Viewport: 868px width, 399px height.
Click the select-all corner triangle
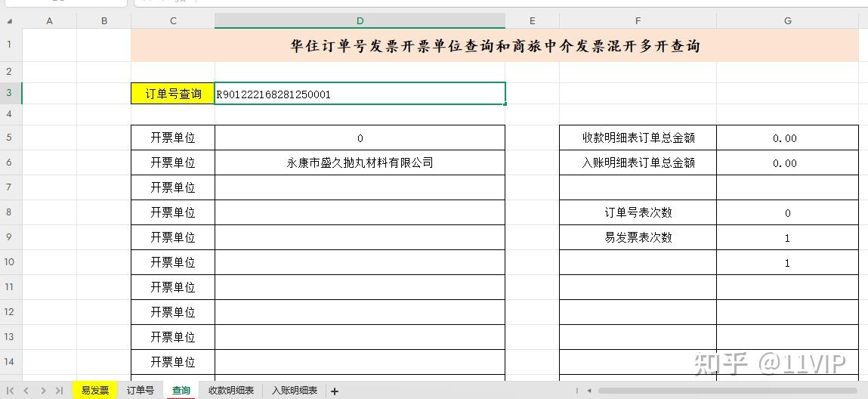[x=9, y=22]
